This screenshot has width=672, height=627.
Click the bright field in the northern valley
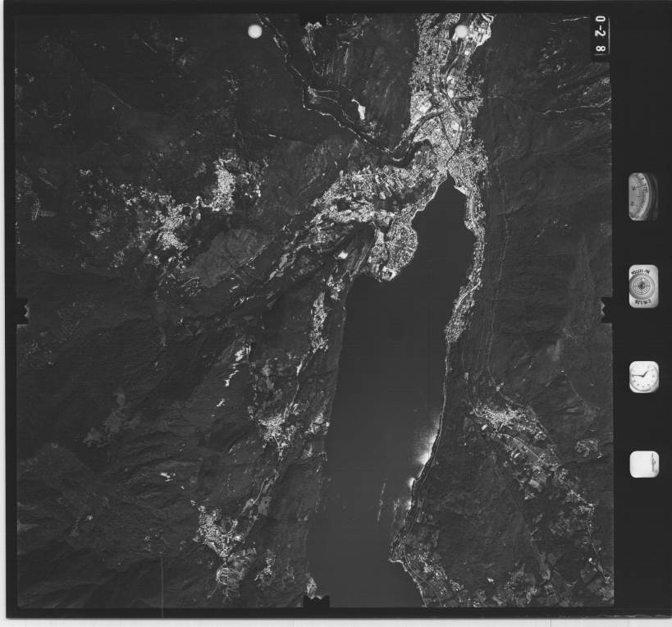click(359, 108)
